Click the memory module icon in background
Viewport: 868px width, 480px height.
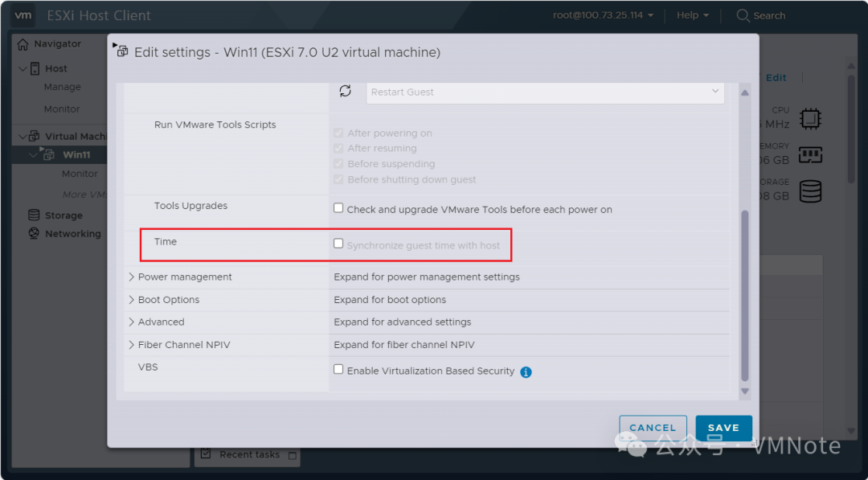pyautogui.click(x=810, y=155)
